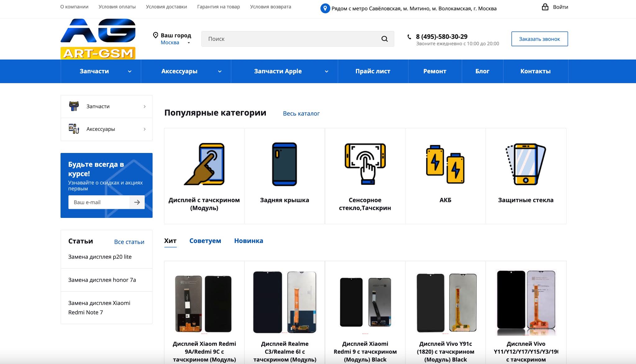The height and width of the screenshot is (364, 636).
Task: Open the Дисплей с тачскрином category icon
Action: coord(204,164)
